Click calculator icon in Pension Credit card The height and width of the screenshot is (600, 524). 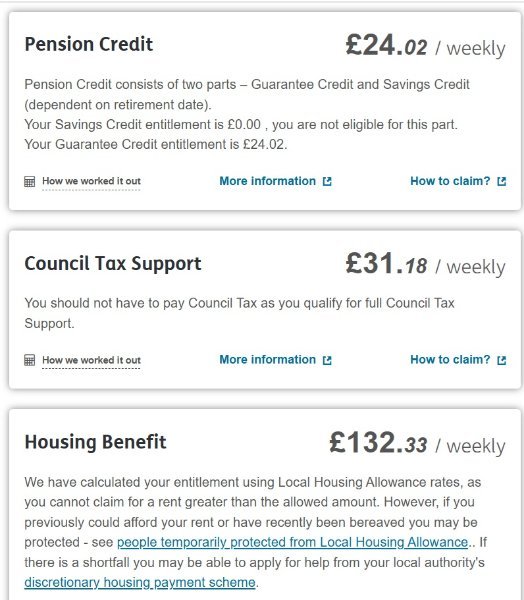[29, 181]
